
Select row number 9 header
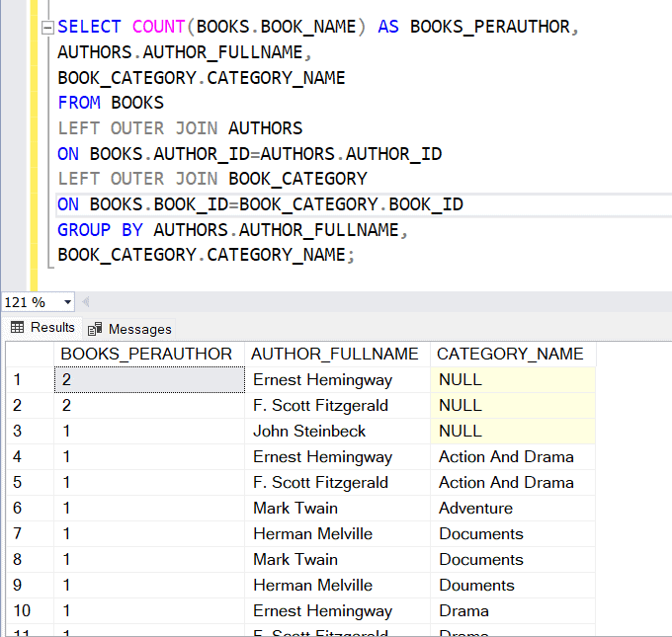[30, 586]
